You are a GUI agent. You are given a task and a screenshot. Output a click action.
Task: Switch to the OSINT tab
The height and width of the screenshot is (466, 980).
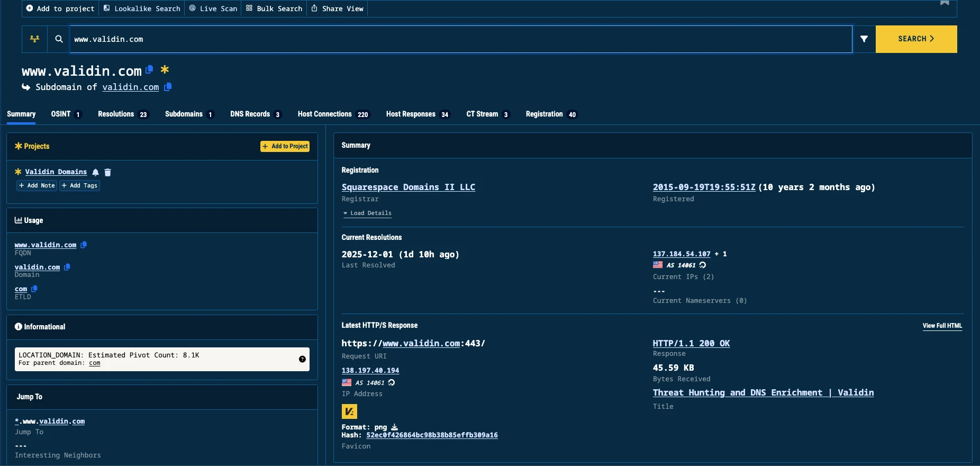point(66,114)
